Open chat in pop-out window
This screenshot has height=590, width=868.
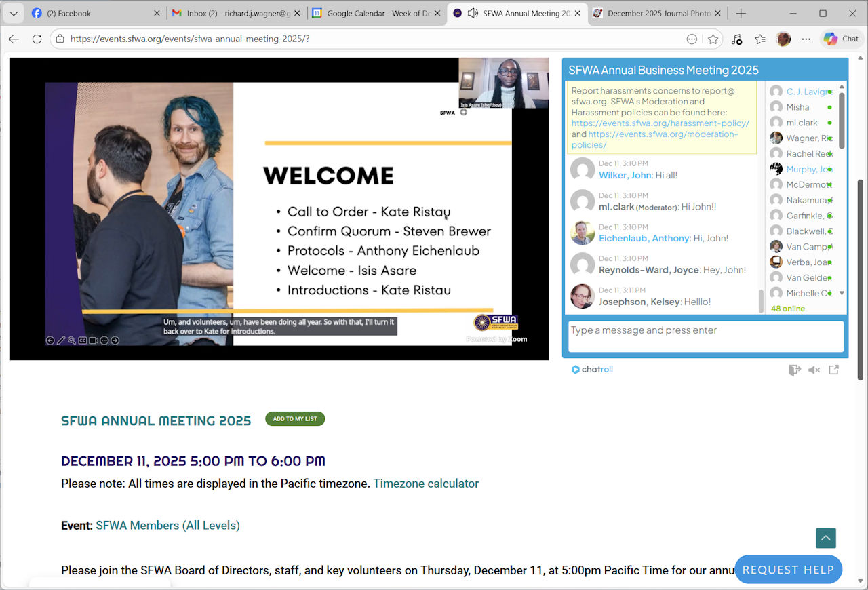[834, 370]
